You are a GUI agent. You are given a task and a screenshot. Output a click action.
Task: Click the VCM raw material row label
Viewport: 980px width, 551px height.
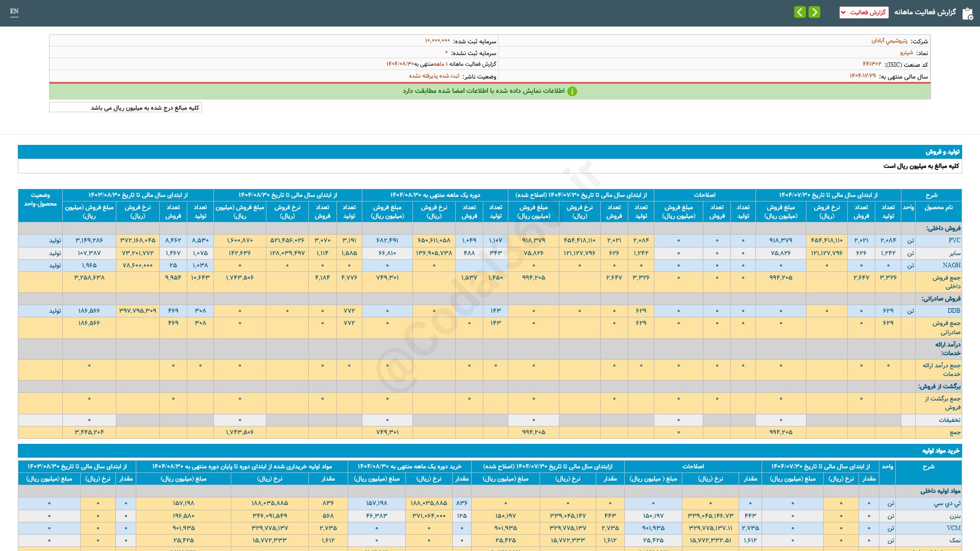pos(953,528)
